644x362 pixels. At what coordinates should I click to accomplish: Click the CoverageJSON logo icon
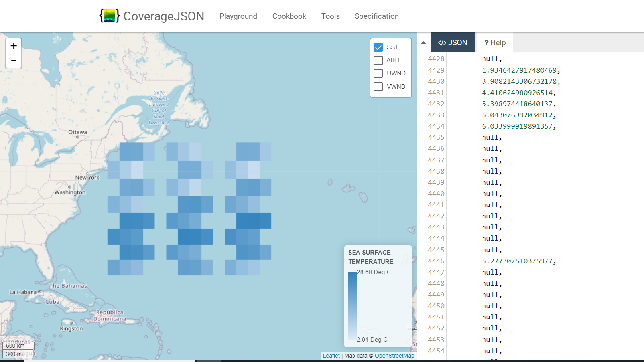pyautogui.click(x=109, y=16)
